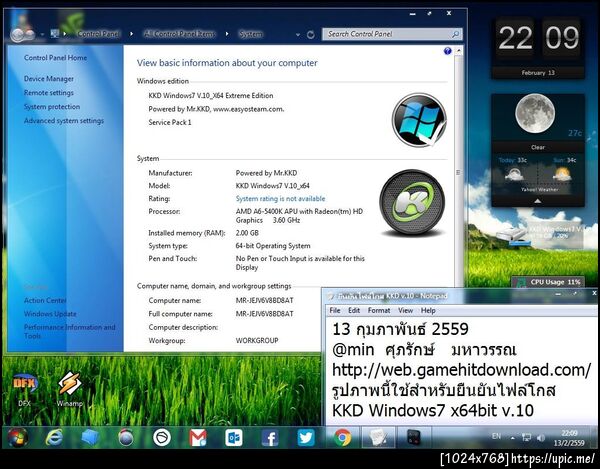
Task: Click Sun forecast in weather gadget
Action: click(564, 170)
